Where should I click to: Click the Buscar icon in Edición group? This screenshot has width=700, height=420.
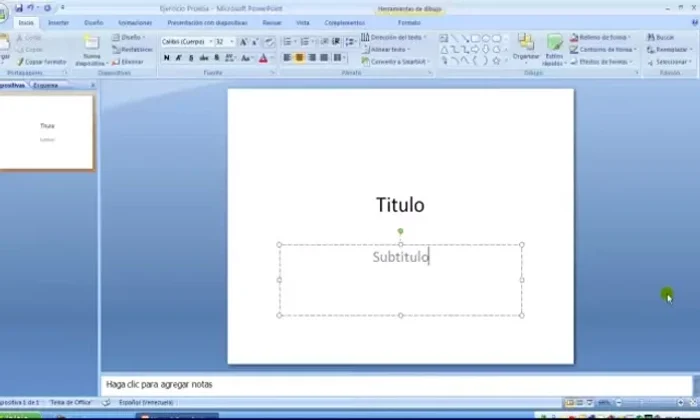(660, 37)
